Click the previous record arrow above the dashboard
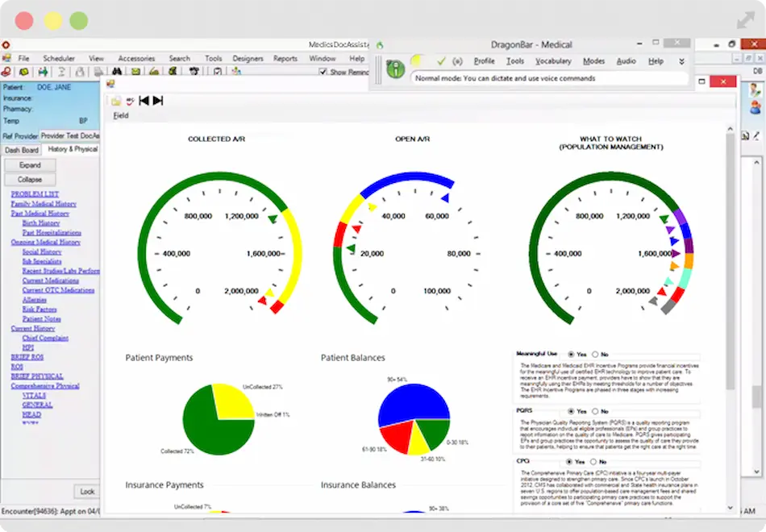This screenshot has width=766, height=532. pos(144,101)
